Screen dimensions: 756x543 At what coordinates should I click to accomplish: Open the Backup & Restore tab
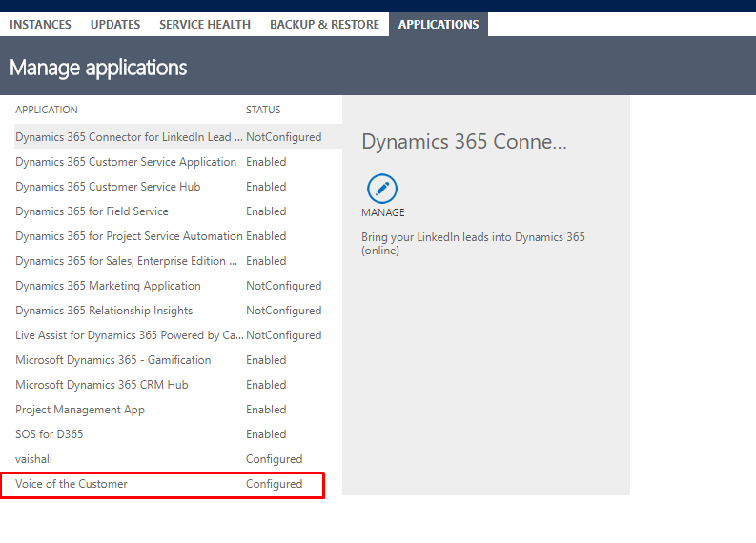click(324, 25)
